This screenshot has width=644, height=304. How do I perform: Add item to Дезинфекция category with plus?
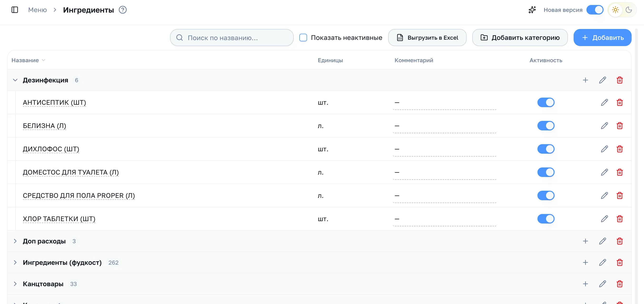pyautogui.click(x=585, y=80)
